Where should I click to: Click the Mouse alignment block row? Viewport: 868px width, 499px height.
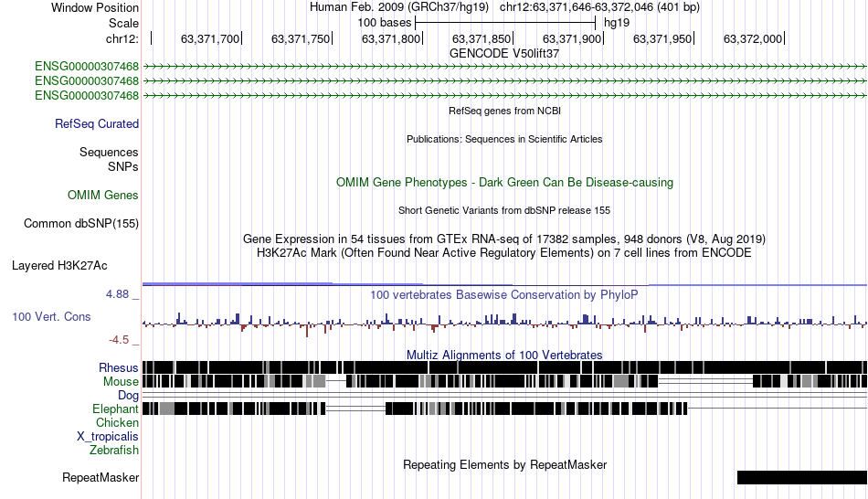[x=504, y=381]
